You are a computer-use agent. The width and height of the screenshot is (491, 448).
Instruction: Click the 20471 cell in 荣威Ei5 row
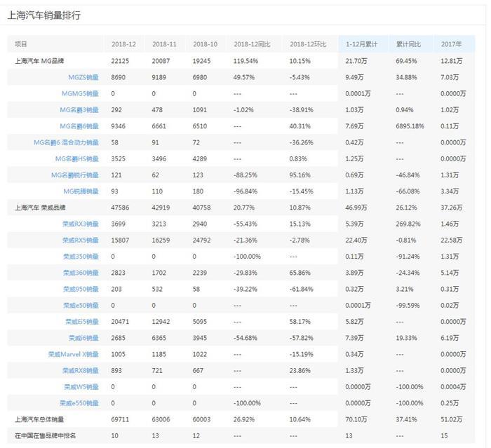[120, 322]
